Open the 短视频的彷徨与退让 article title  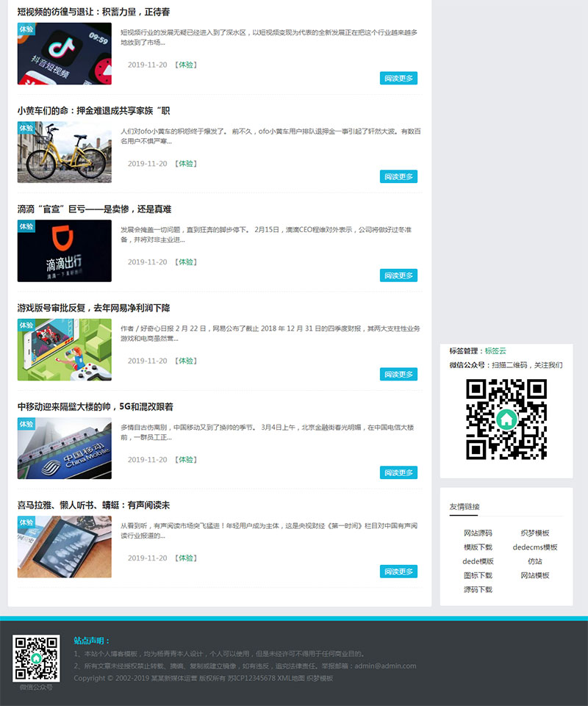(x=94, y=12)
